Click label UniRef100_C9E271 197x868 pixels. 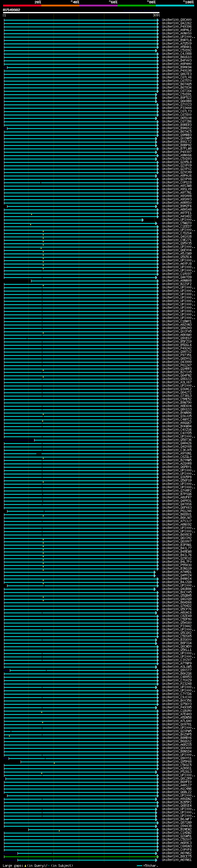coord(177,240)
